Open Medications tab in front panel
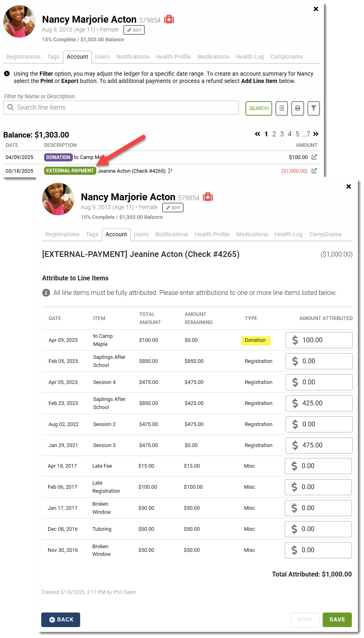The width and height of the screenshot is (364, 638). (x=252, y=234)
